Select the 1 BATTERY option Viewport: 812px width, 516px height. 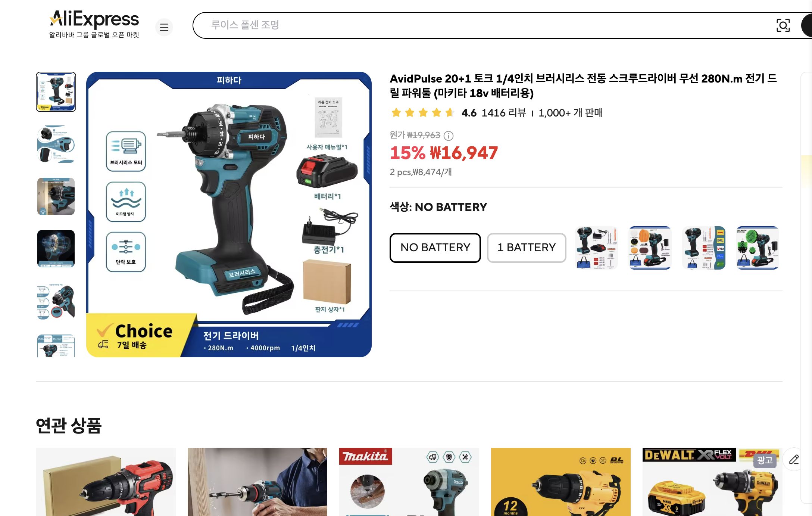[x=527, y=248]
